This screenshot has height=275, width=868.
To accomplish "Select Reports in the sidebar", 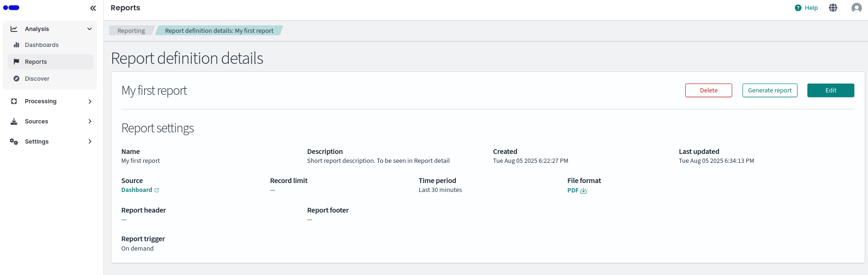I will (x=51, y=61).
